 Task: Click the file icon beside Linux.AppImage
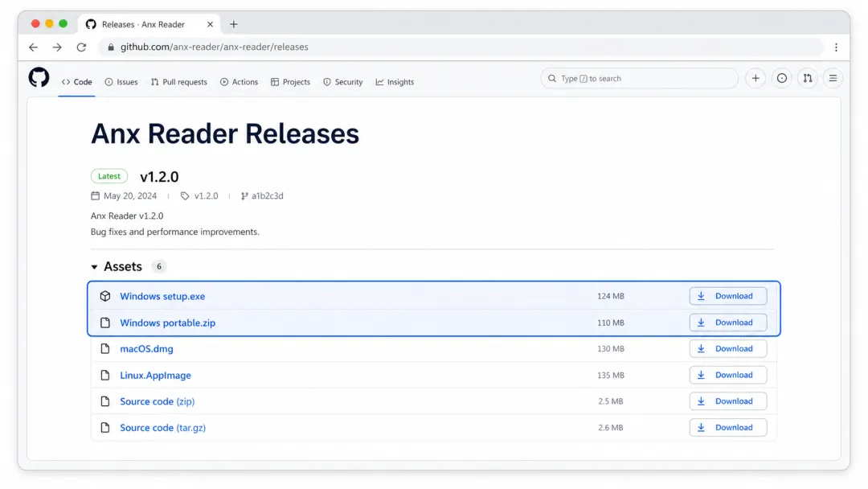click(x=105, y=375)
